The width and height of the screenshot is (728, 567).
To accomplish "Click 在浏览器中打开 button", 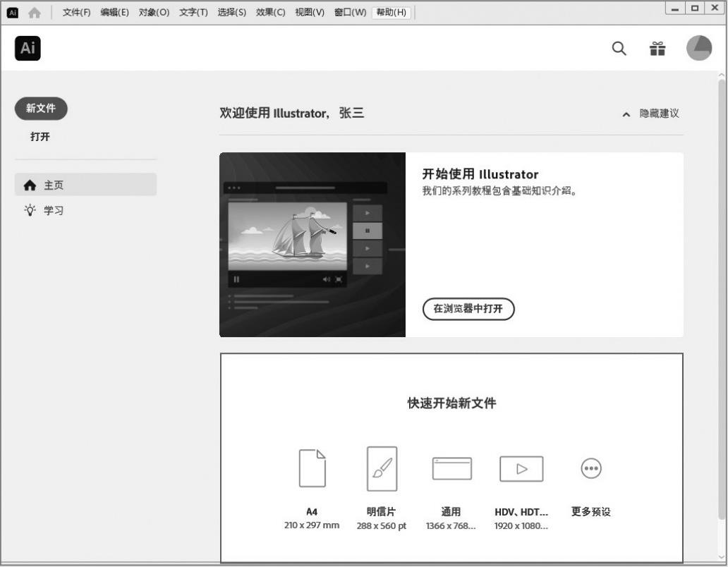I will (468, 309).
